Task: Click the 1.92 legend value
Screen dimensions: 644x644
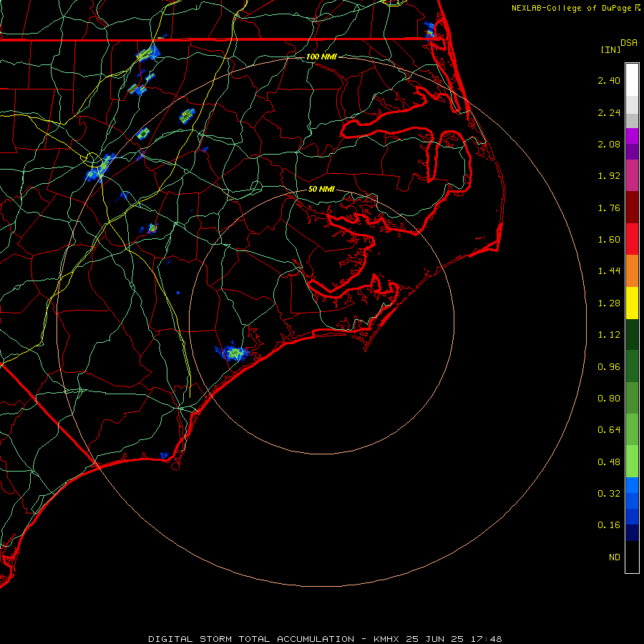Action: tap(609, 176)
